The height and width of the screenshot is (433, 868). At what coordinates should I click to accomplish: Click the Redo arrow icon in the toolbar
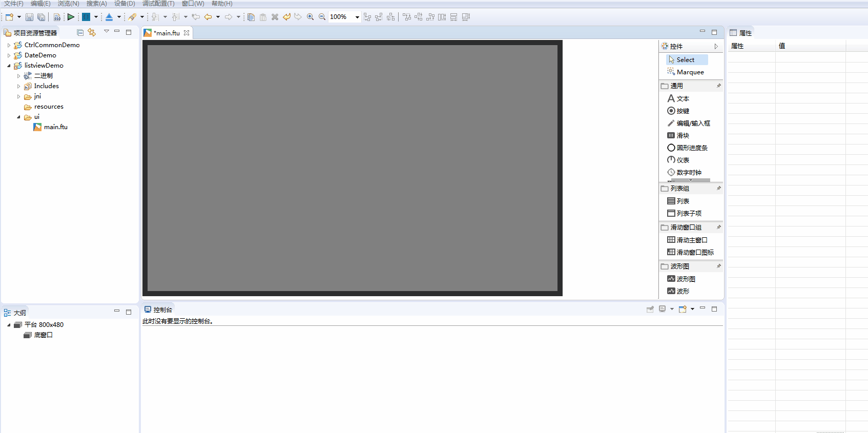coord(298,17)
